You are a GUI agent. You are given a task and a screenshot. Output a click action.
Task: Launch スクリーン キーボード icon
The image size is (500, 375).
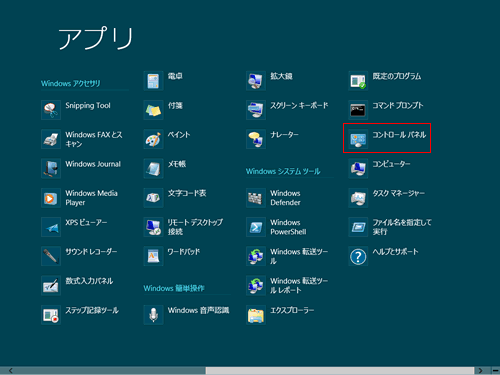256,110
